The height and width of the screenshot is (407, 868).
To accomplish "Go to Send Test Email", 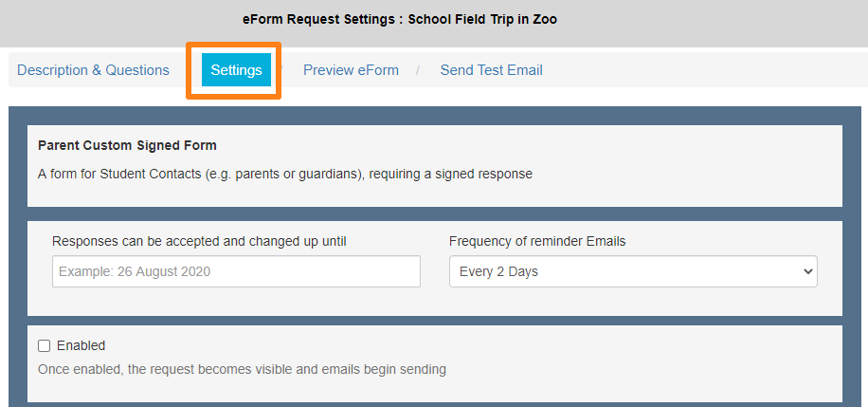I will tap(491, 70).
